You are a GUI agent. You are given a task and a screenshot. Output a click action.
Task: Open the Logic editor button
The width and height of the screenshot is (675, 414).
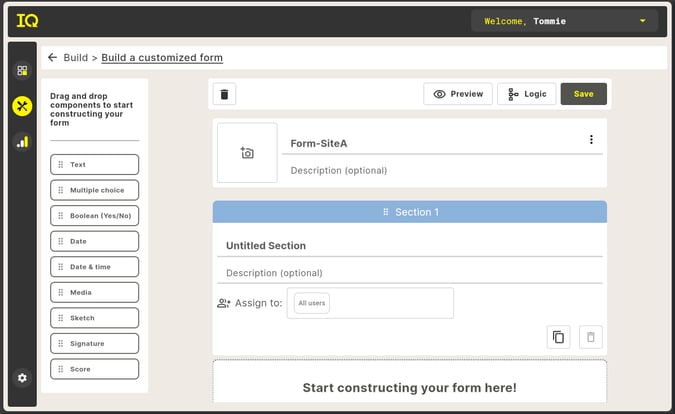point(526,94)
